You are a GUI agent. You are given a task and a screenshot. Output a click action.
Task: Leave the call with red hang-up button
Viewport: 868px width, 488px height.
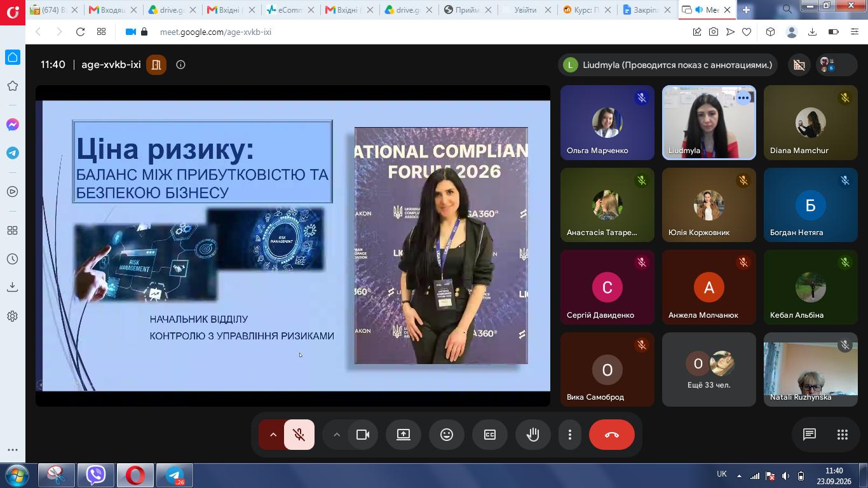pos(612,435)
